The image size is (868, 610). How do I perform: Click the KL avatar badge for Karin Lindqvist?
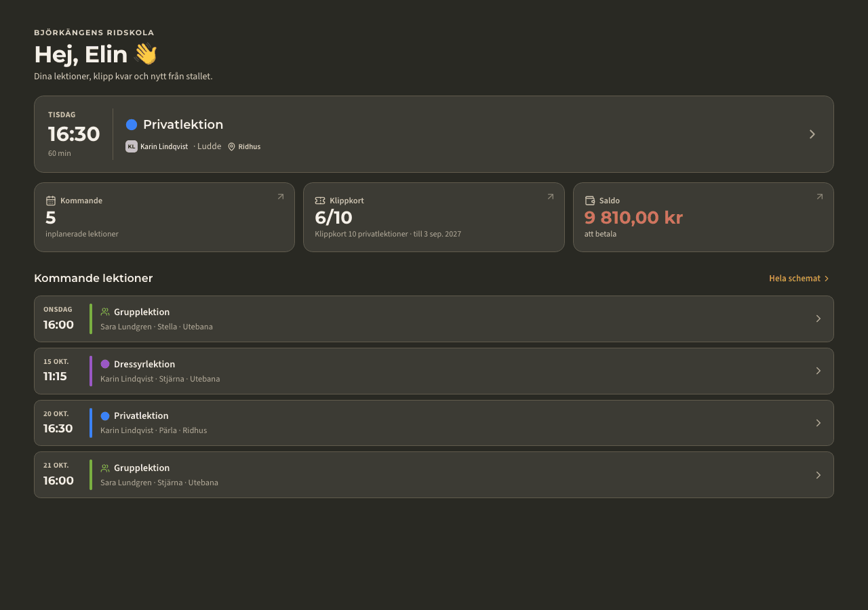pyautogui.click(x=132, y=146)
